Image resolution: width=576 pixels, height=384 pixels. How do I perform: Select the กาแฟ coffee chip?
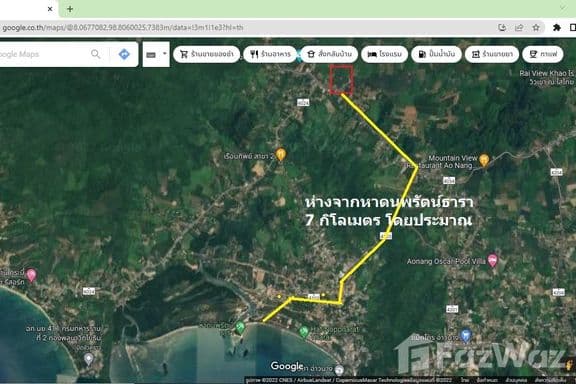tap(543, 54)
